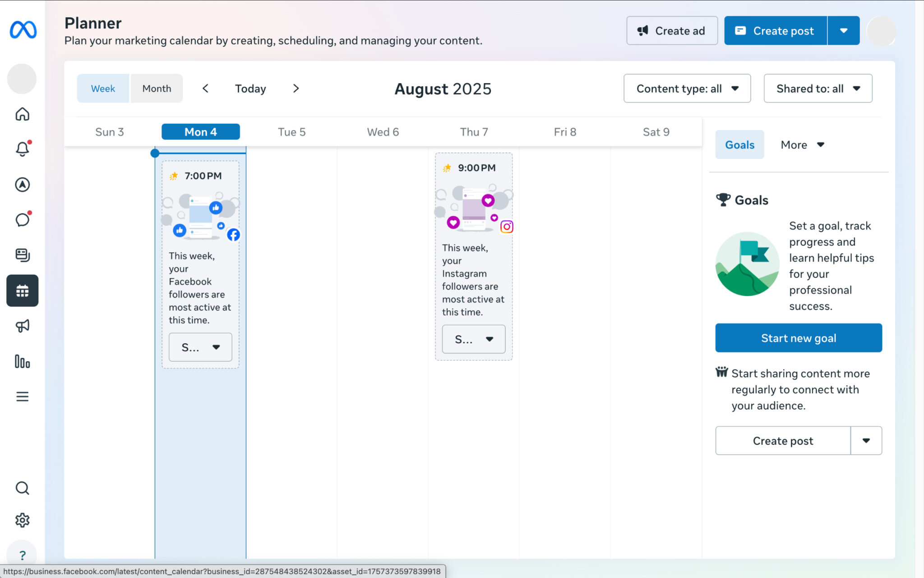Select the Planner calendar icon in sidebar
The height and width of the screenshot is (578, 924).
click(x=22, y=290)
